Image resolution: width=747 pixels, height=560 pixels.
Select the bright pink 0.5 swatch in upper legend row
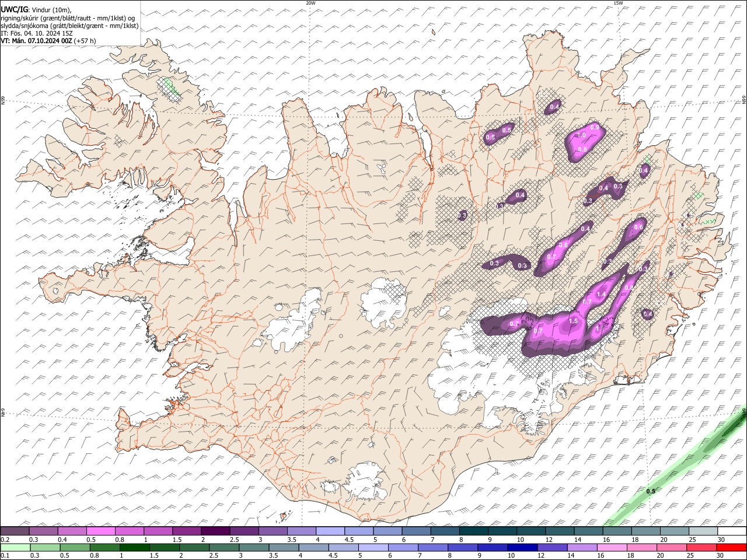tap(101, 531)
